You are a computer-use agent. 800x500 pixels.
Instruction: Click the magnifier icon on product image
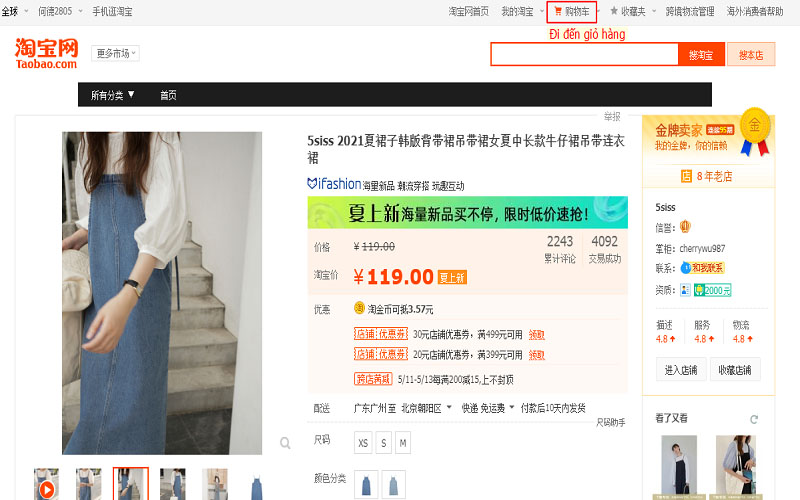[x=285, y=442]
